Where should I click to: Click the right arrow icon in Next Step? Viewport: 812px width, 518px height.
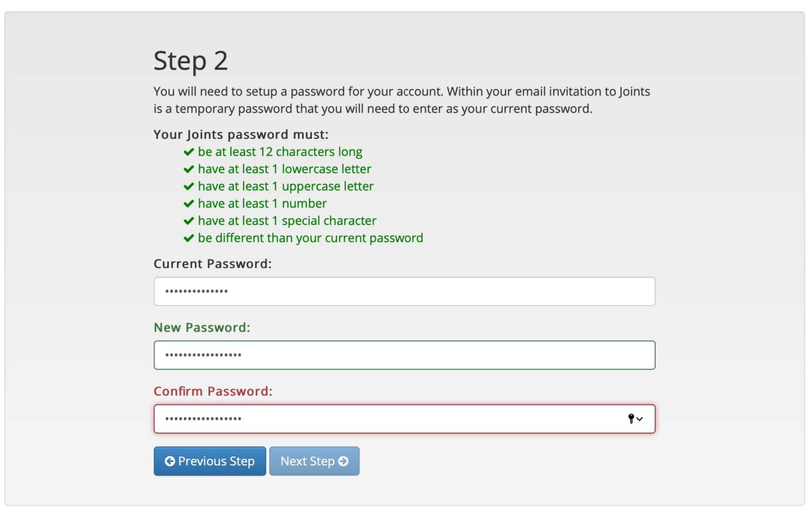343,461
